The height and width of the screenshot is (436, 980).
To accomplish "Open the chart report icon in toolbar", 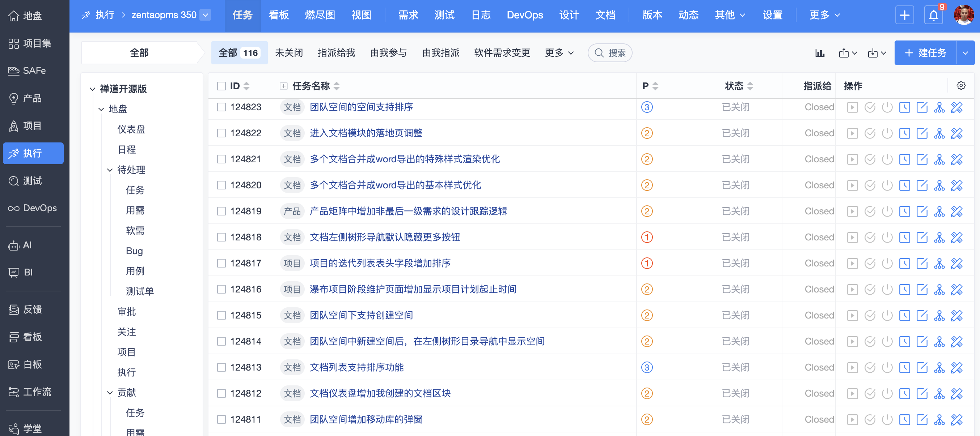I will coord(819,53).
